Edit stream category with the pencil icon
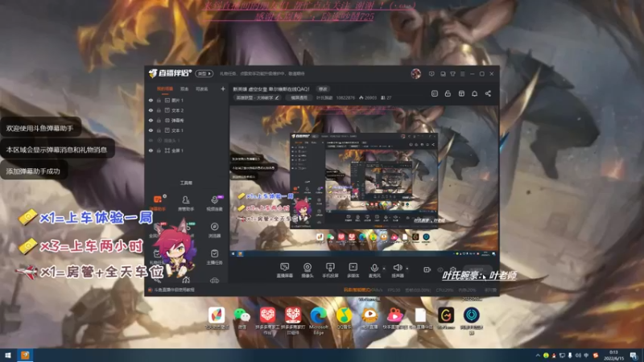 tap(277, 98)
